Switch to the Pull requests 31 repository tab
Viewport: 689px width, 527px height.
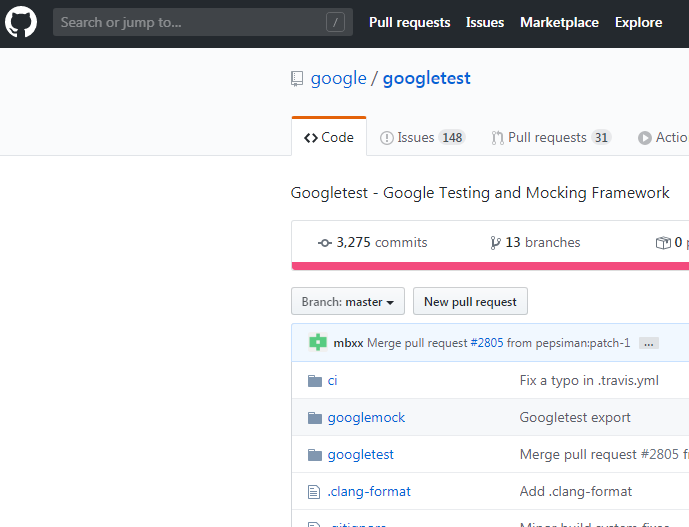[551, 138]
